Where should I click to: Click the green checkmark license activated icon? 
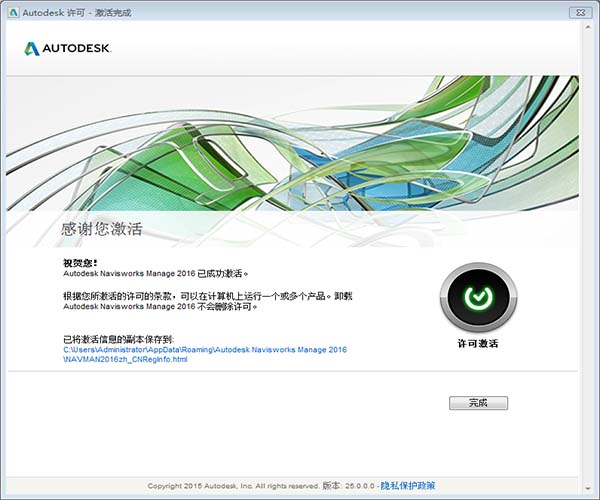478,298
